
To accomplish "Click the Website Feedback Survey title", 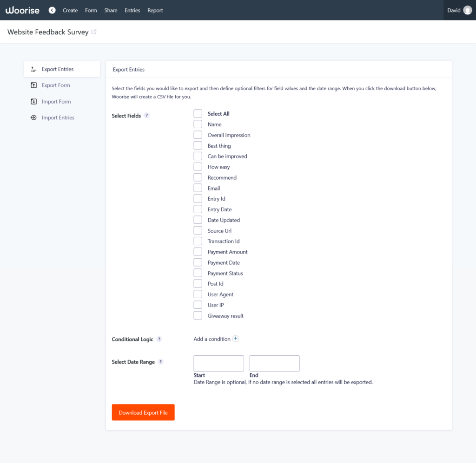I will [x=48, y=32].
